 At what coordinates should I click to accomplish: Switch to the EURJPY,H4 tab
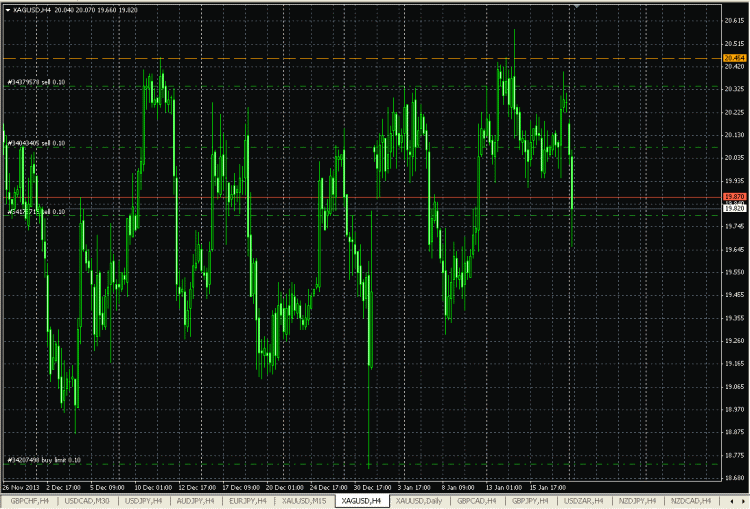pyautogui.click(x=247, y=501)
